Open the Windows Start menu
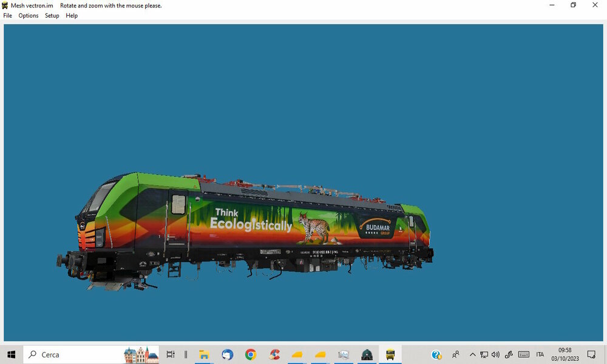Viewport: 607px width, 364px height. click(11, 354)
